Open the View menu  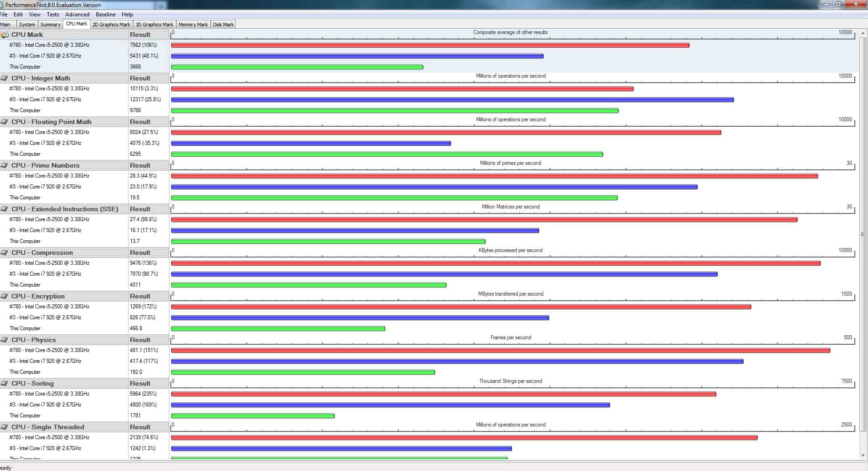click(35, 15)
